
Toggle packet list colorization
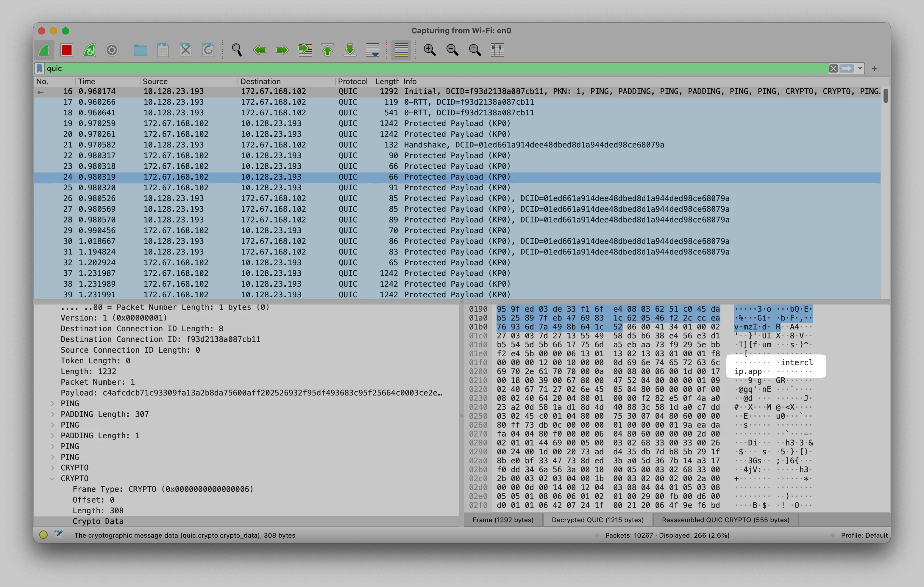pos(401,50)
